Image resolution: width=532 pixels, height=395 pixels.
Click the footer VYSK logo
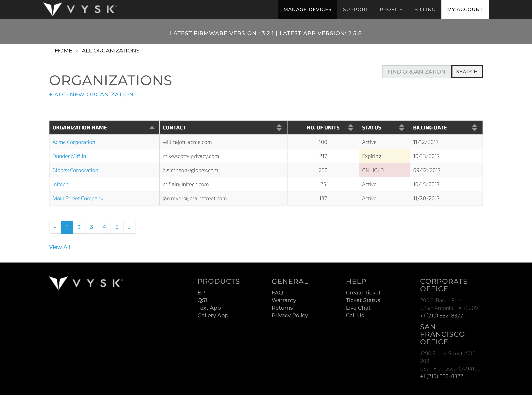tap(86, 283)
